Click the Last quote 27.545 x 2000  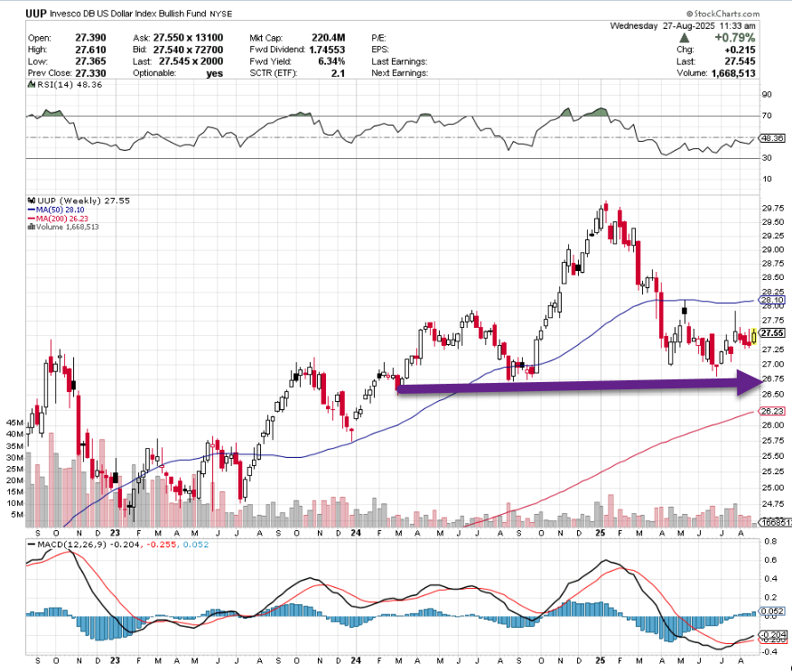(x=191, y=61)
